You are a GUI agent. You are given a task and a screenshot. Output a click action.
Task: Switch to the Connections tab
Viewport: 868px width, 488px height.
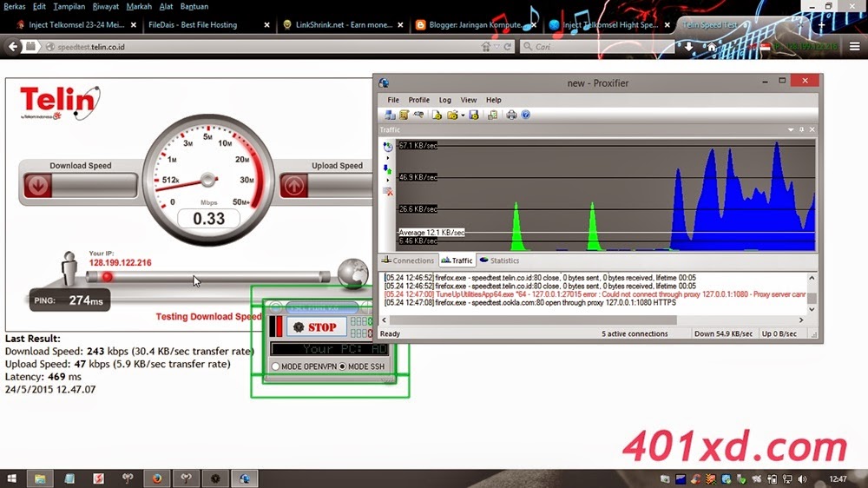point(408,260)
